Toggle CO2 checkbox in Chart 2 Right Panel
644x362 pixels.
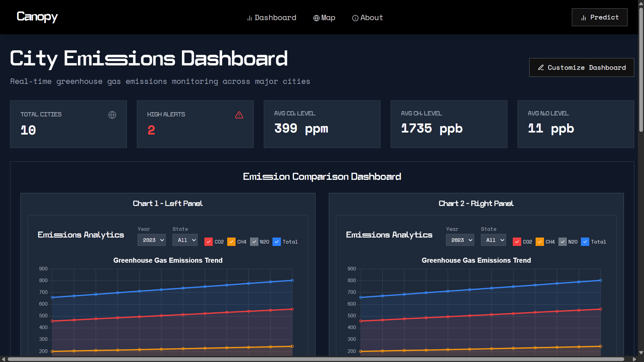517,242
